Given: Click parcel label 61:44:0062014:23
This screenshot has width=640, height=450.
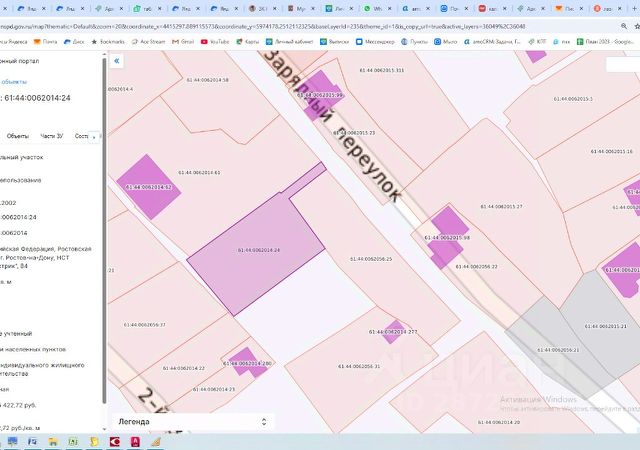Looking at the screenshot, I should (214, 390).
